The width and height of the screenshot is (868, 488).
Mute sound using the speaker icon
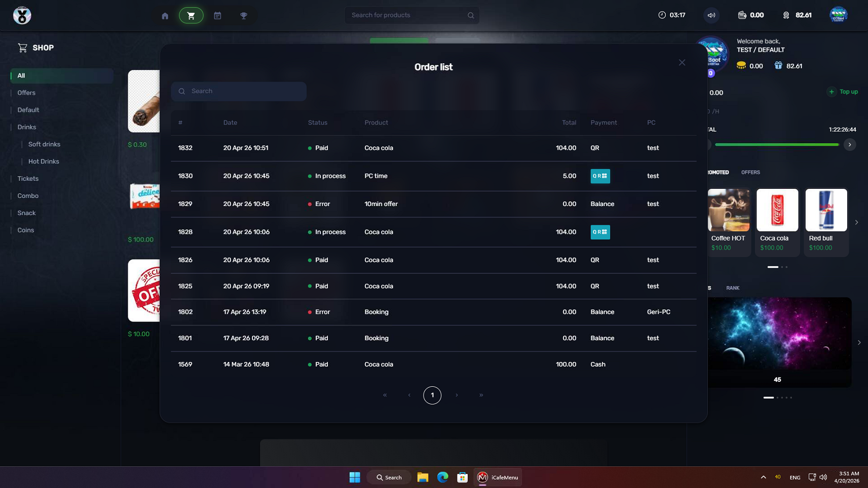click(711, 15)
